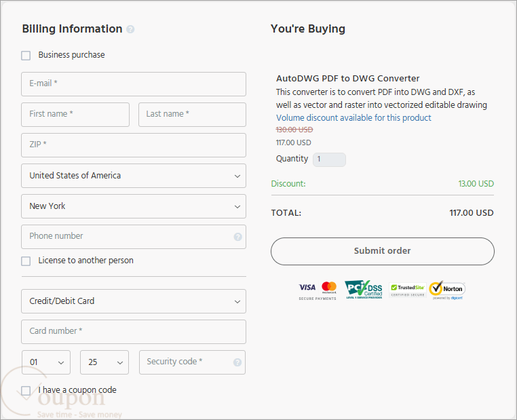Click the Norton secured badge

pyautogui.click(x=447, y=290)
